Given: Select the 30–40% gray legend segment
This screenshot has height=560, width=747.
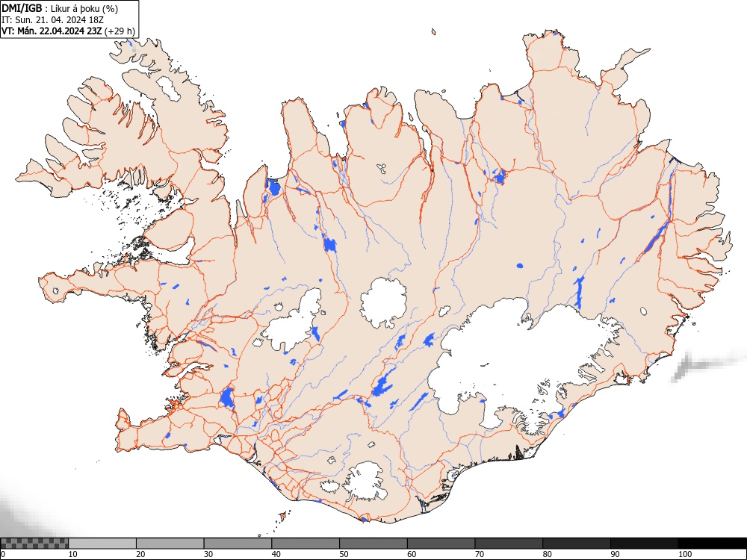Looking at the screenshot, I should pos(238,544).
